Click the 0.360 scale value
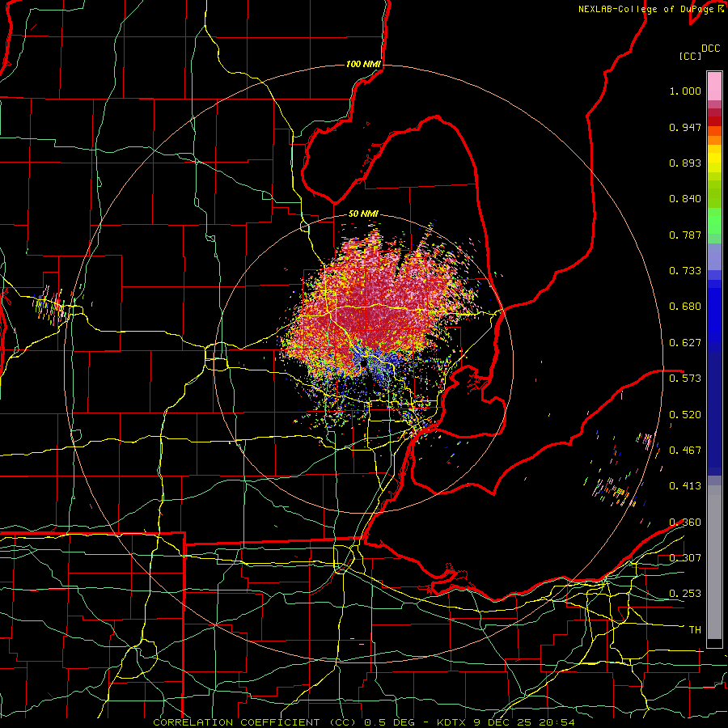 pyautogui.click(x=685, y=523)
